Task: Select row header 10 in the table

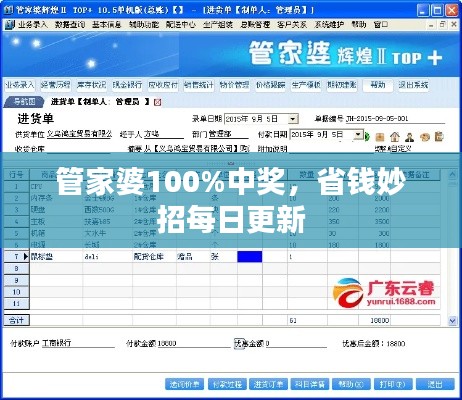Action: (17, 292)
